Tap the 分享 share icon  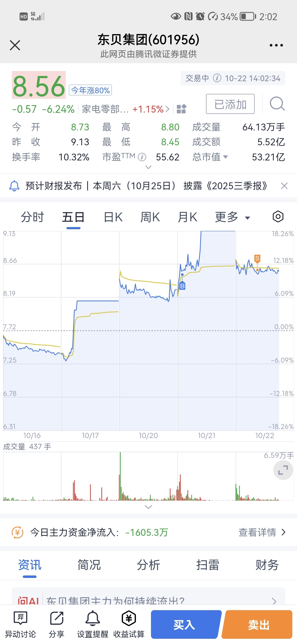[57, 625]
